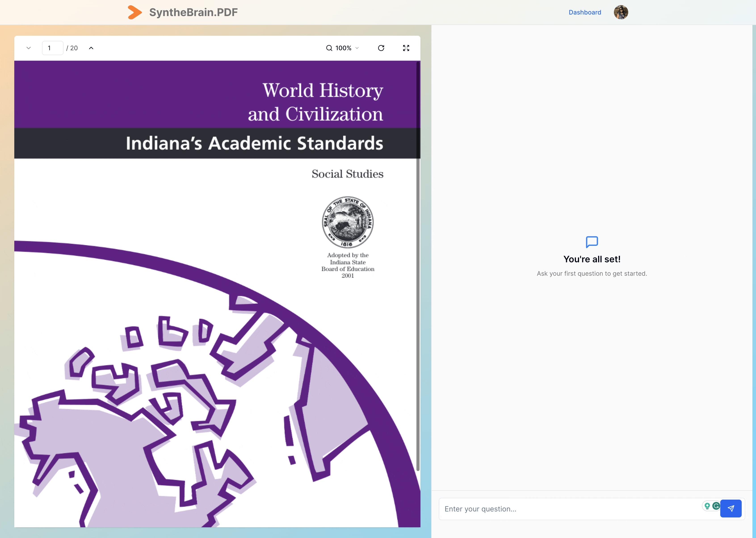Toggle fullscreen PDF view

click(406, 48)
